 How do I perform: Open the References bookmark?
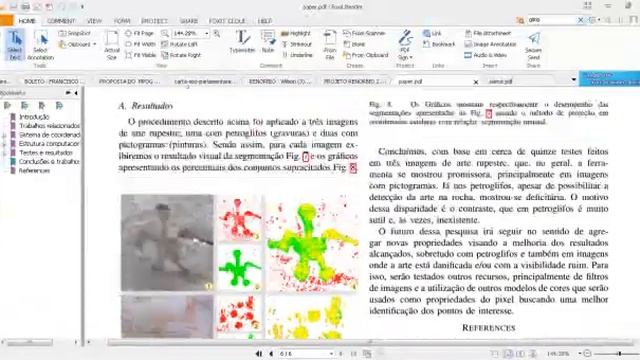(34, 171)
